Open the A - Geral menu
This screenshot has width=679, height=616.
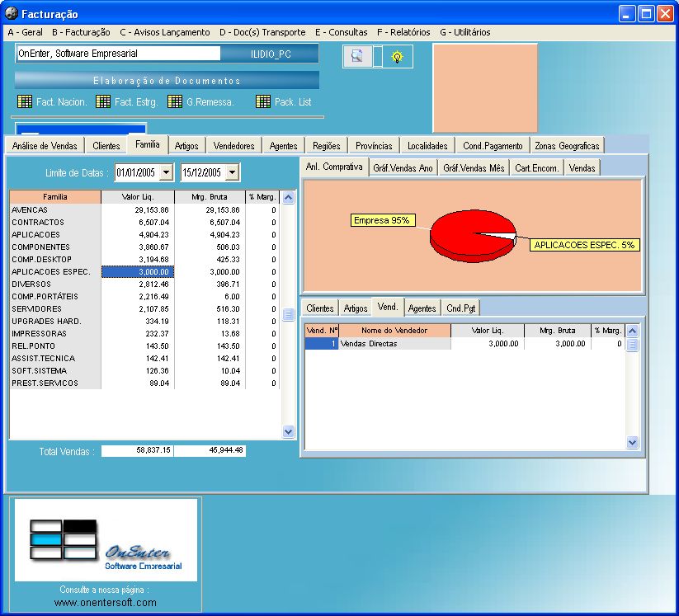[x=25, y=32]
